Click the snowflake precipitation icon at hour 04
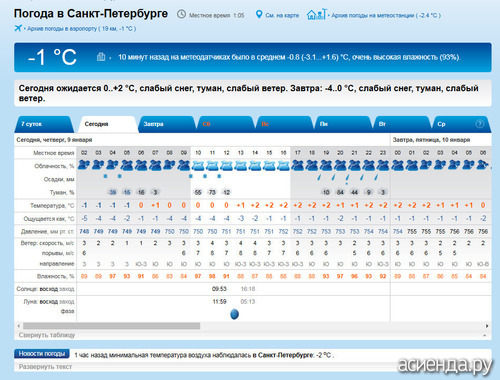 (x=105, y=176)
